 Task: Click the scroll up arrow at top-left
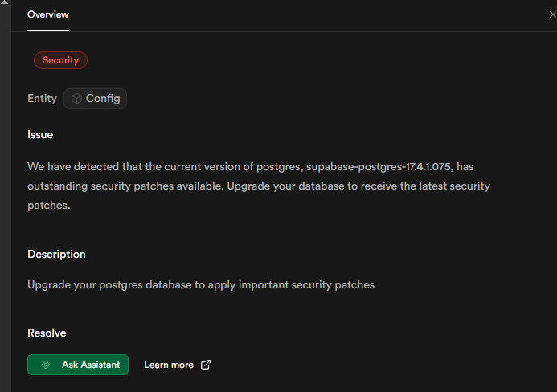point(4,4)
